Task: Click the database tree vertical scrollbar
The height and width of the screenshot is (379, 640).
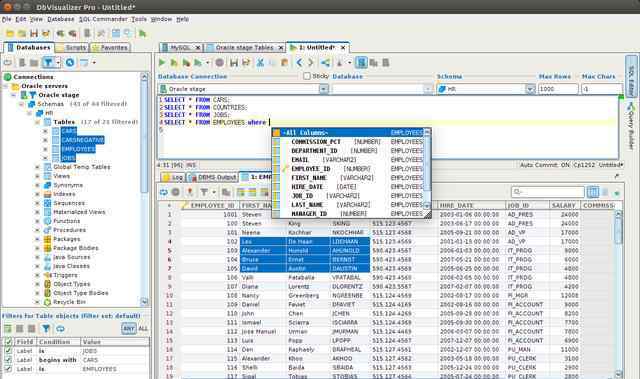Action: pos(144,189)
